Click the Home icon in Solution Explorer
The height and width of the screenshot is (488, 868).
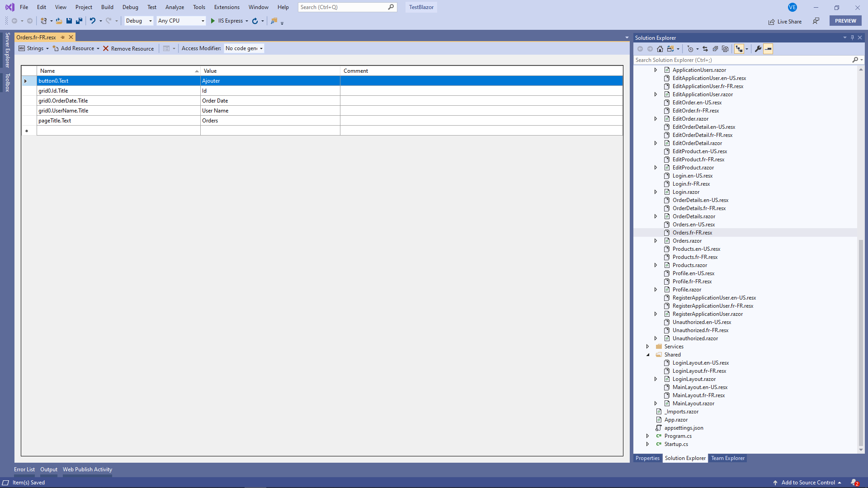pos(660,49)
